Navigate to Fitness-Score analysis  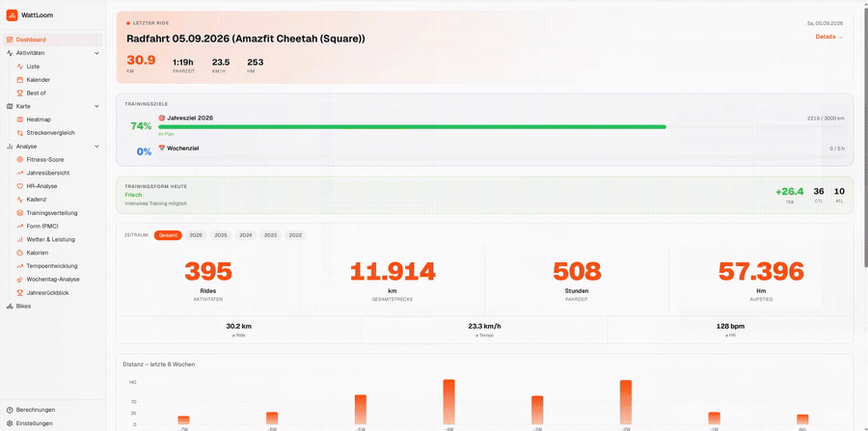point(58,159)
